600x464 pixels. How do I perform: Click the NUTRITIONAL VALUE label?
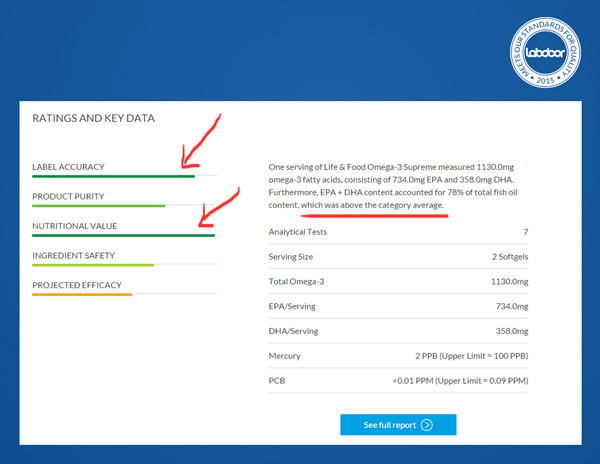pyautogui.click(x=75, y=226)
